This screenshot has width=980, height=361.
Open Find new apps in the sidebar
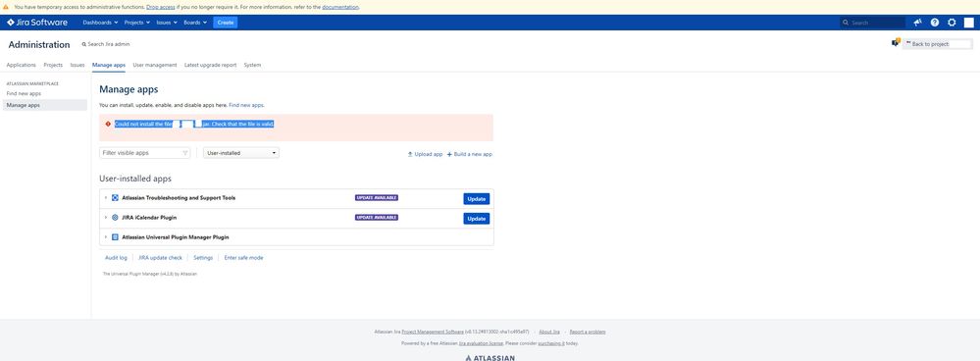pos(24,93)
